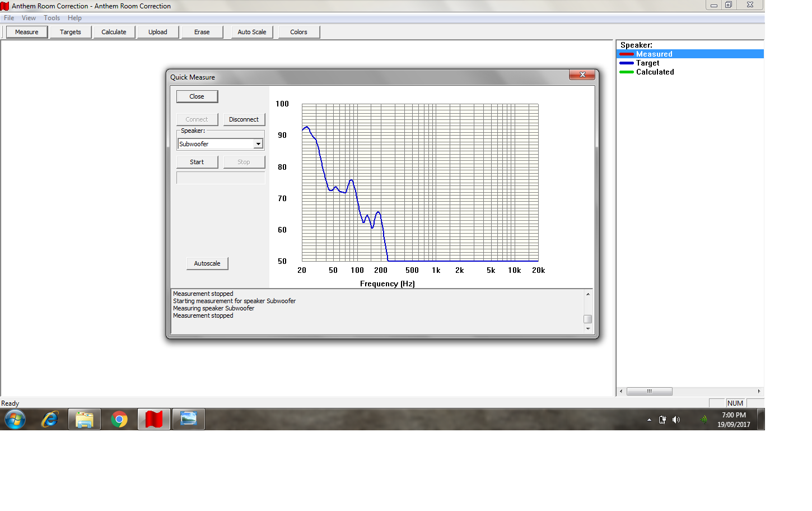Click the Measure toolbar button

point(27,32)
